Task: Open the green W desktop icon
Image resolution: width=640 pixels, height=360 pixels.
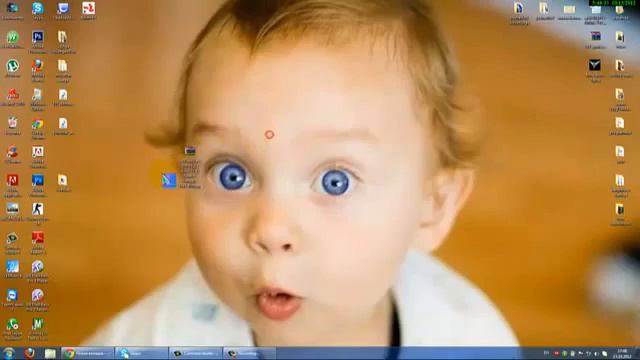Action: pos(12,37)
